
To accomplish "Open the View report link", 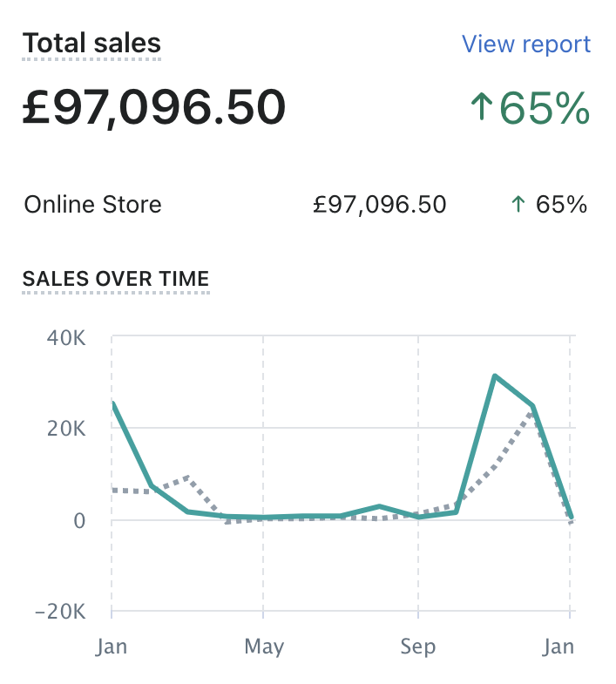I will coord(525,44).
